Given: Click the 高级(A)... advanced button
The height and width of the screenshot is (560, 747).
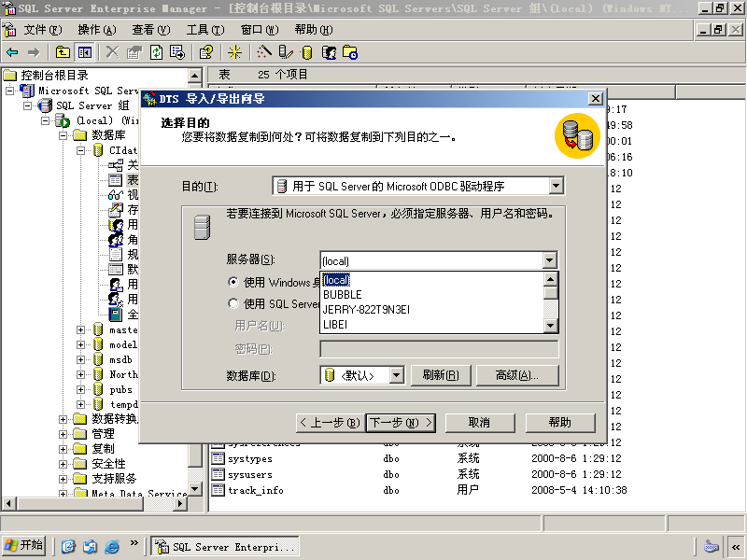Looking at the screenshot, I should (x=517, y=375).
